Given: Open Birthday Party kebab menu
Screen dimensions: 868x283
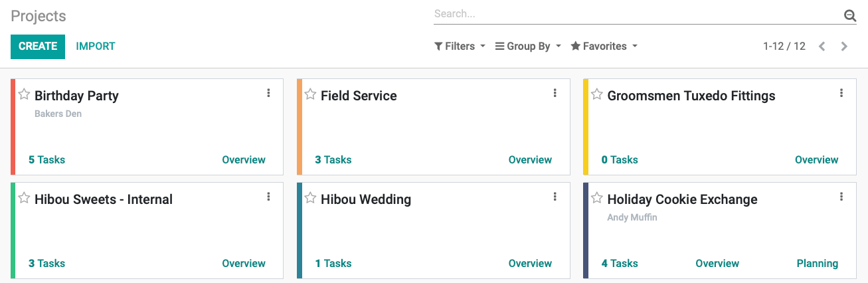Looking at the screenshot, I should [268, 93].
